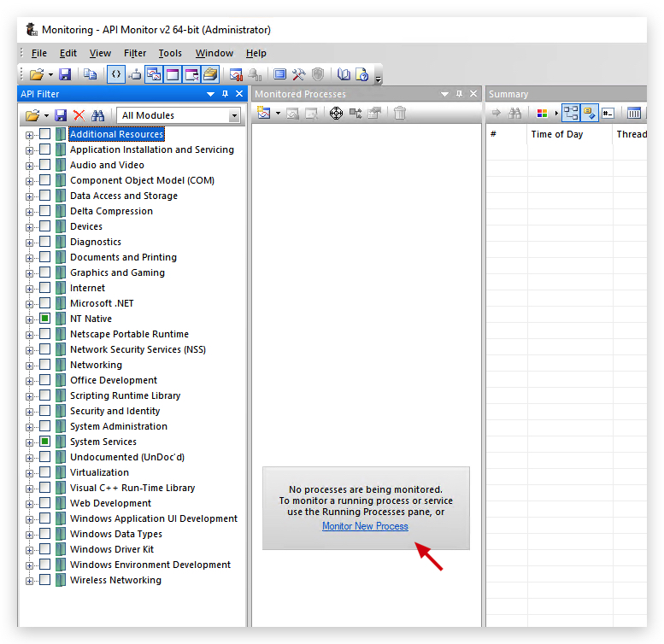Check the Networking checkbox
This screenshot has height=644, width=664.
45,365
